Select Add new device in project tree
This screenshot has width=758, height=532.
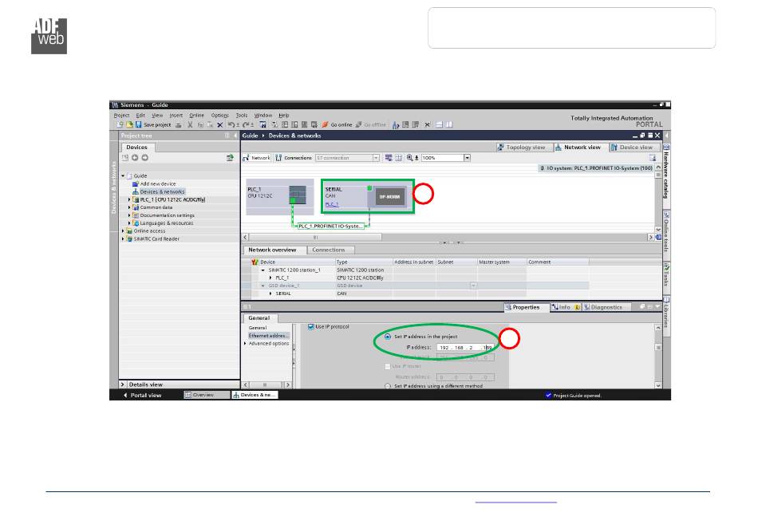(154, 184)
